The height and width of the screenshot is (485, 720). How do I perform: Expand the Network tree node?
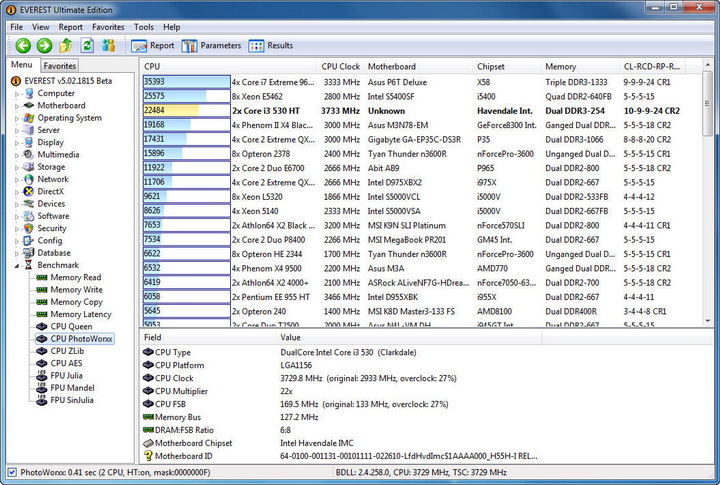(17, 180)
